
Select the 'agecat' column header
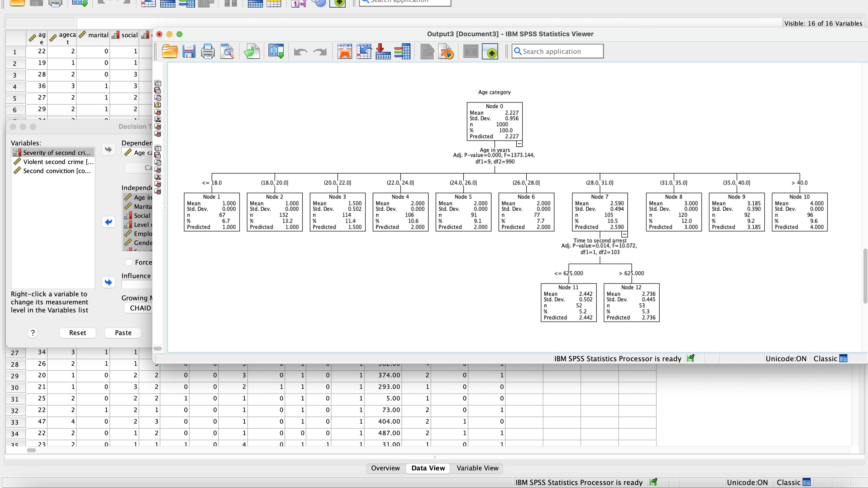tap(62, 38)
